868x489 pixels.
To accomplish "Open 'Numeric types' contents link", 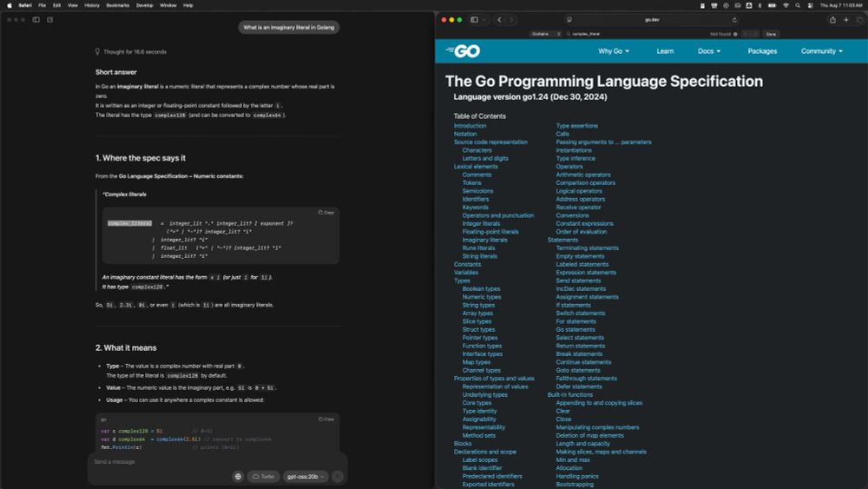I will (482, 297).
